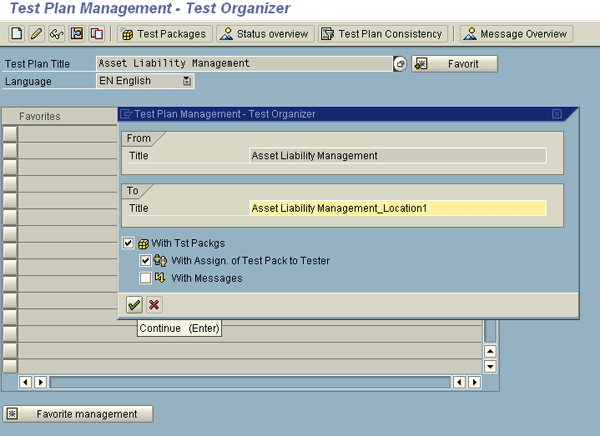Viewport: 600px width, 436px height.
Task: Click the vertical scrollbar up arrow
Action: [490, 351]
